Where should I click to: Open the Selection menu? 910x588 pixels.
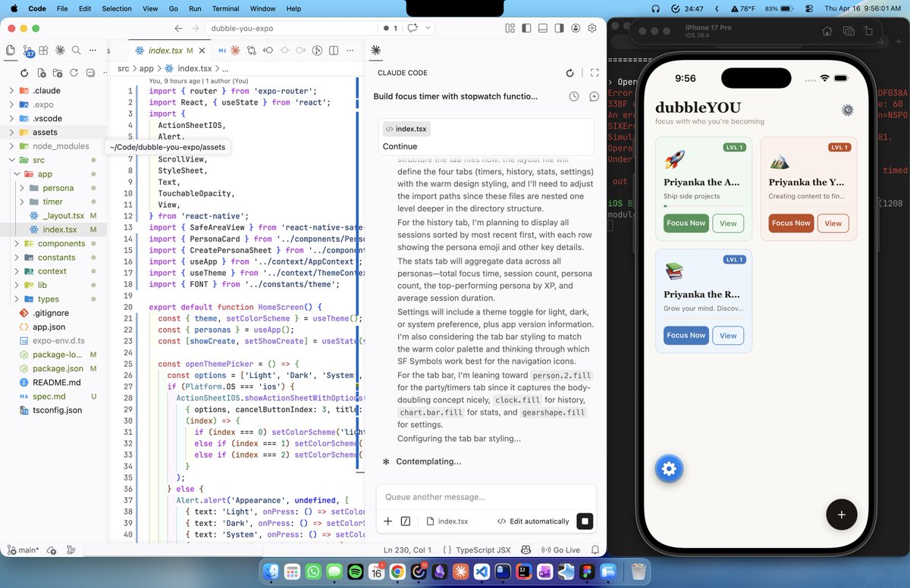pos(117,8)
